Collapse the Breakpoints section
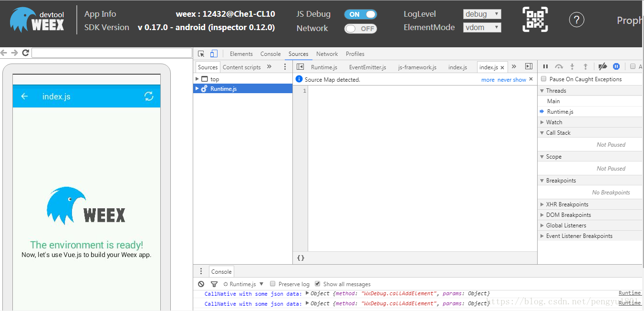Screen dimensions: 644x311 tap(542, 181)
